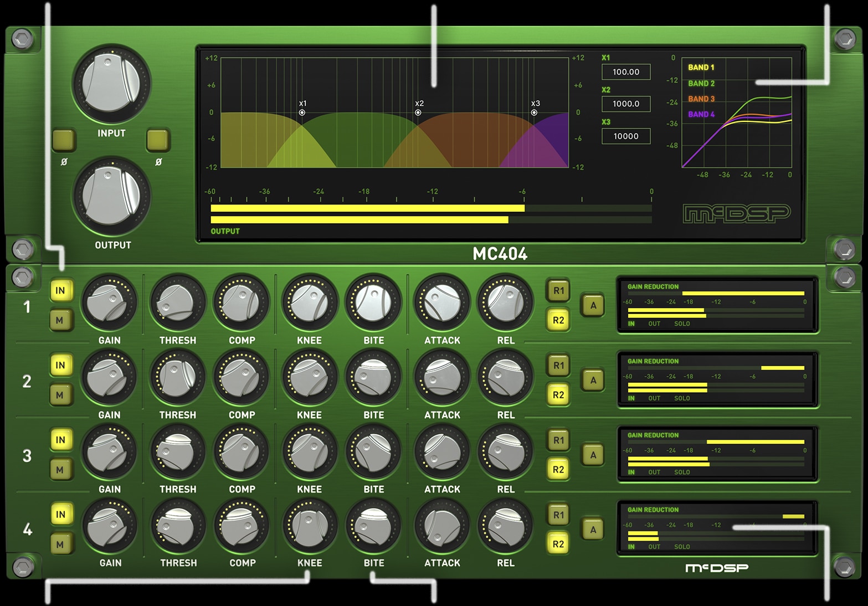Click the X1 crossover frequency field
868x606 pixels.
coord(626,72)
